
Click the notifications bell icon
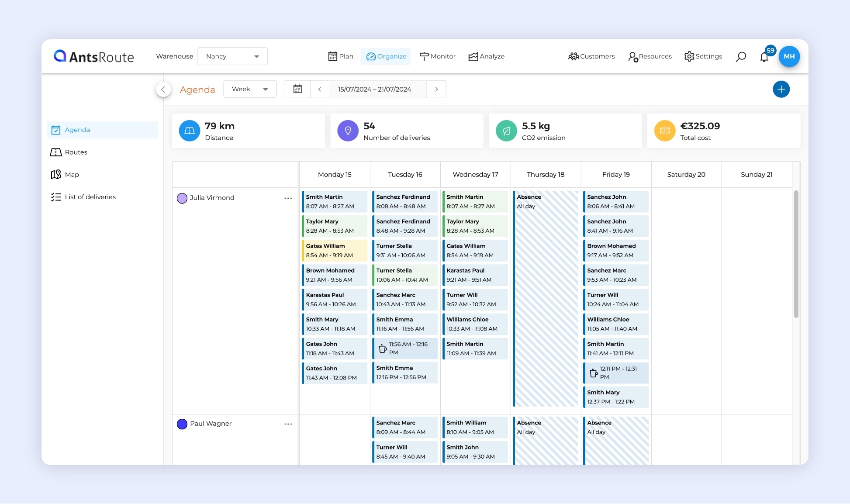[764, 56]
